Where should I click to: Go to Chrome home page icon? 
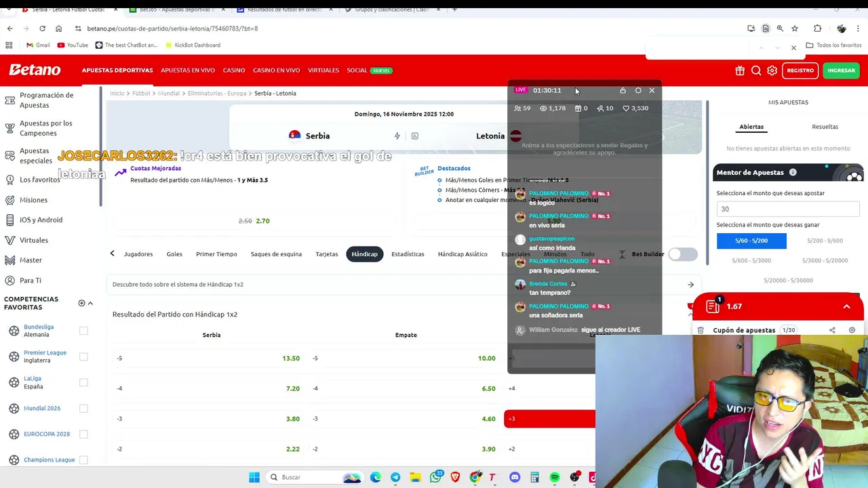58,28
